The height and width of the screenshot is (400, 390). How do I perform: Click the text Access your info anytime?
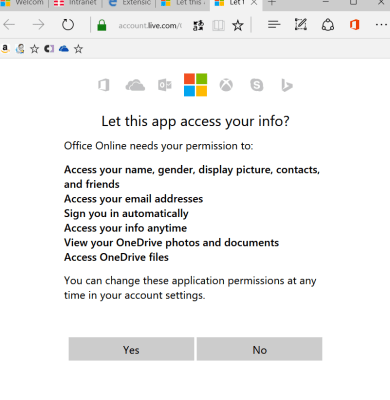pos(125,228)
